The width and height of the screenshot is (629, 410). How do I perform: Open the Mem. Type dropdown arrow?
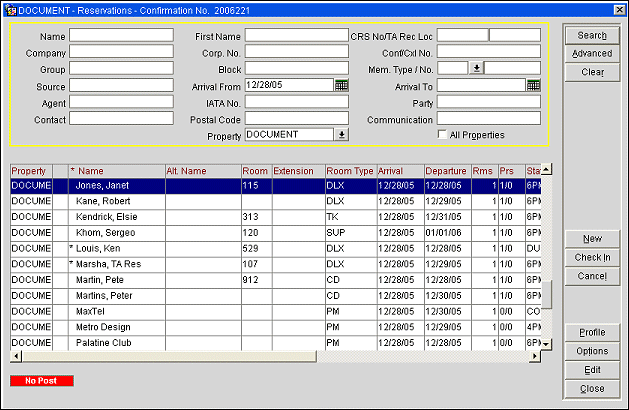point(476,68)
